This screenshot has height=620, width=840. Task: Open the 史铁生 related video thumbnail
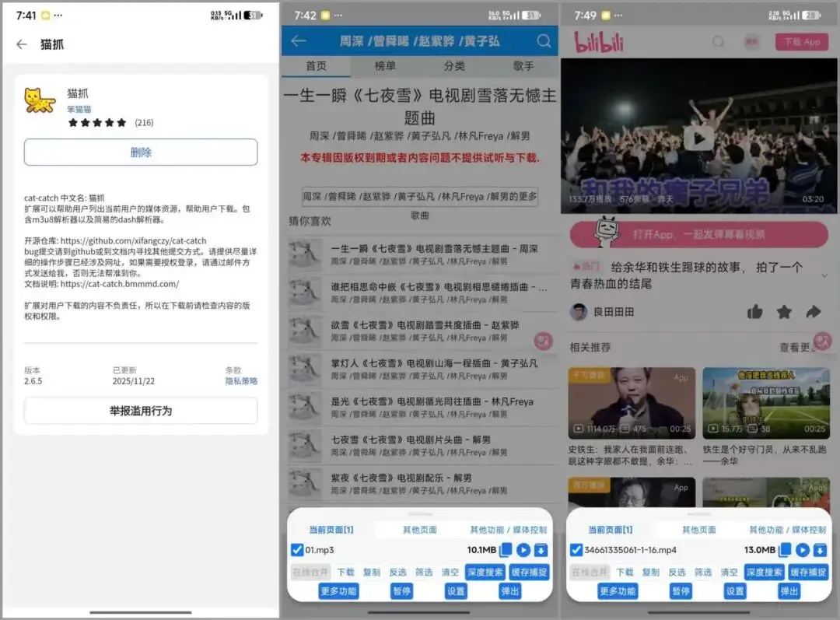coord(632,403)
